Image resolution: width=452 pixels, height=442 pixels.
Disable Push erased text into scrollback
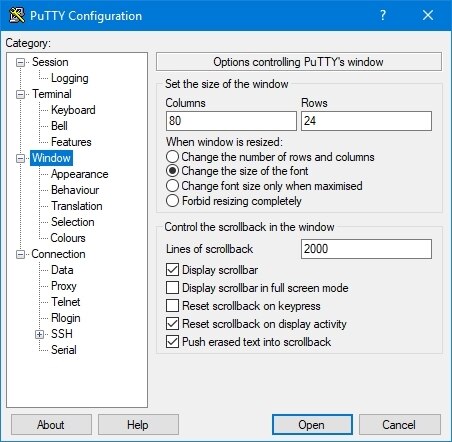(x=172, y=341)
